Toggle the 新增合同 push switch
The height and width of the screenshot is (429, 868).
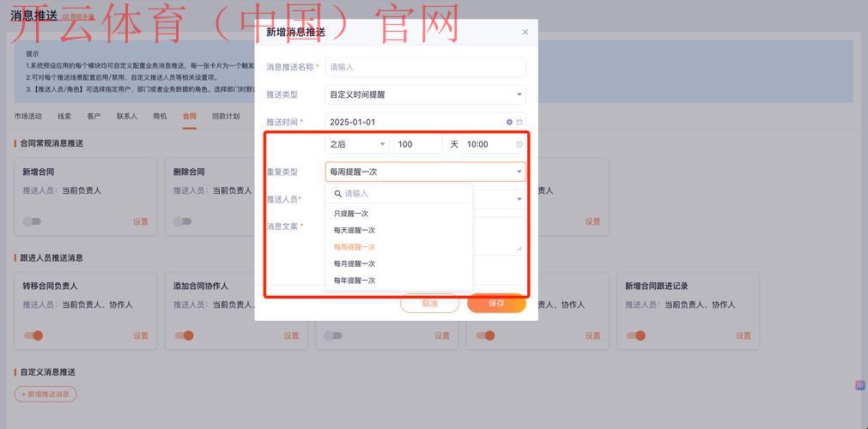32,221
